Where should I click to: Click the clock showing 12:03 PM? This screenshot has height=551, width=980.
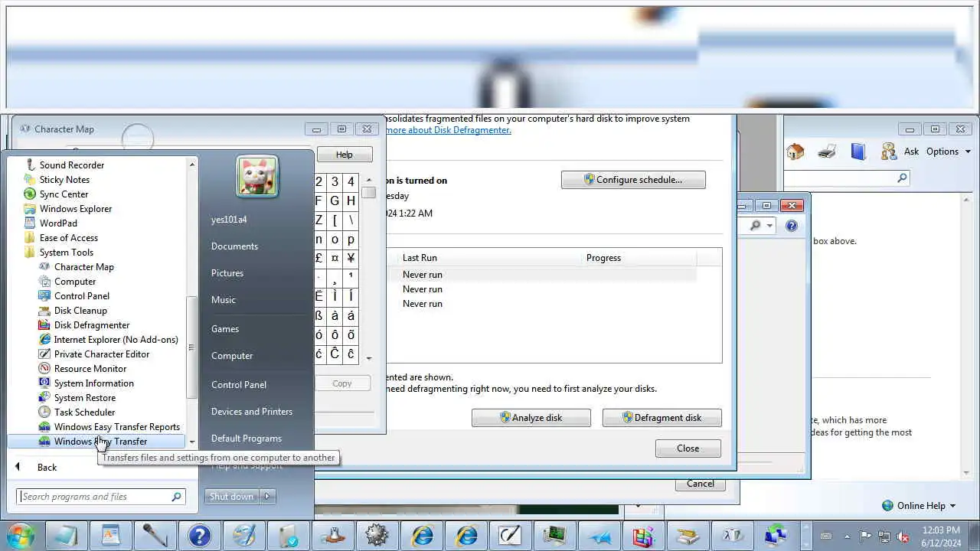(942, 530)
